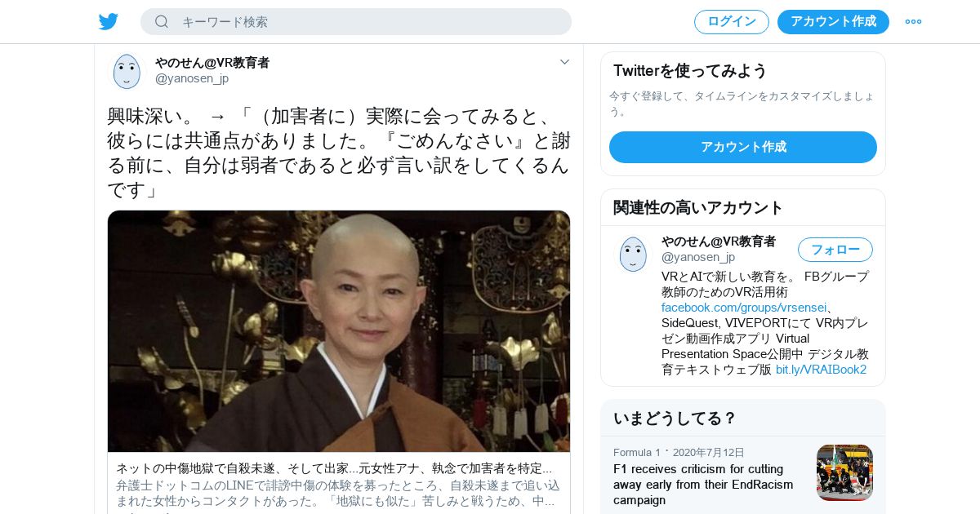Open the three-dots more menu
The height and width of the screenshot is (514, 980).
[913, 21]
